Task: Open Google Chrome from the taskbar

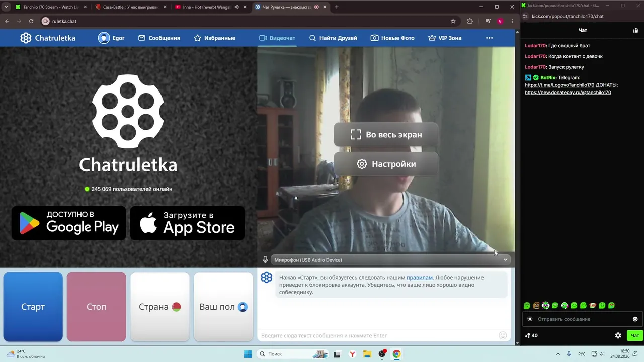Action: (396, 354)
